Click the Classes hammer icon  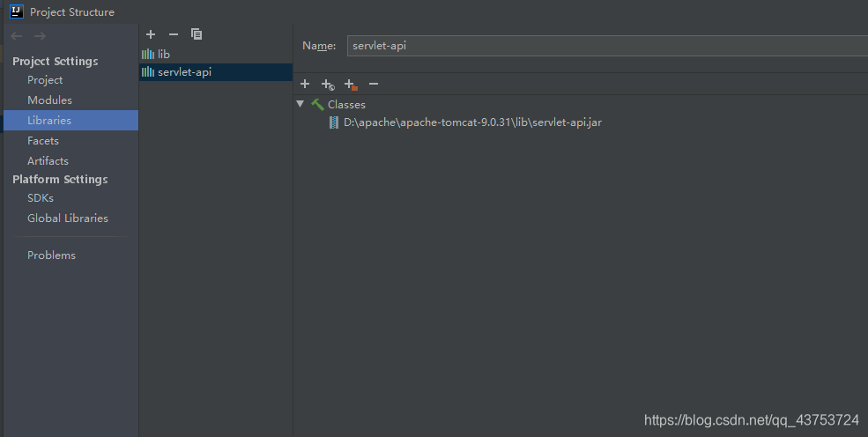(317, 104)
